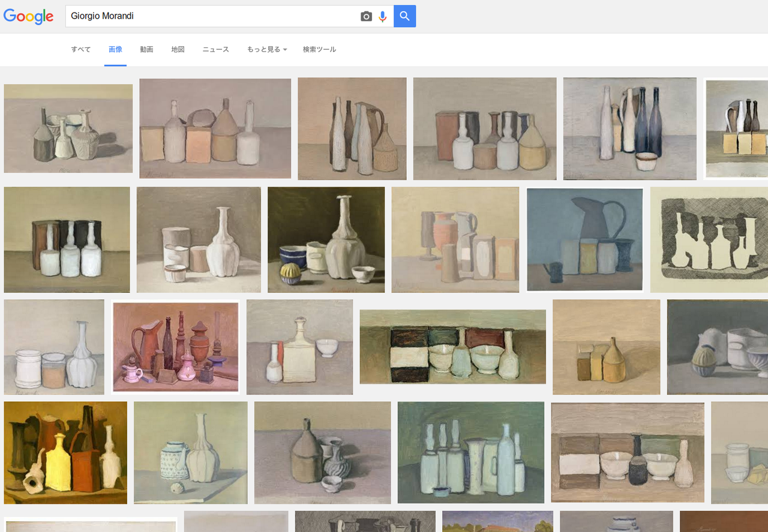Select green painting with pale blue bottles

tap(471, 452)
